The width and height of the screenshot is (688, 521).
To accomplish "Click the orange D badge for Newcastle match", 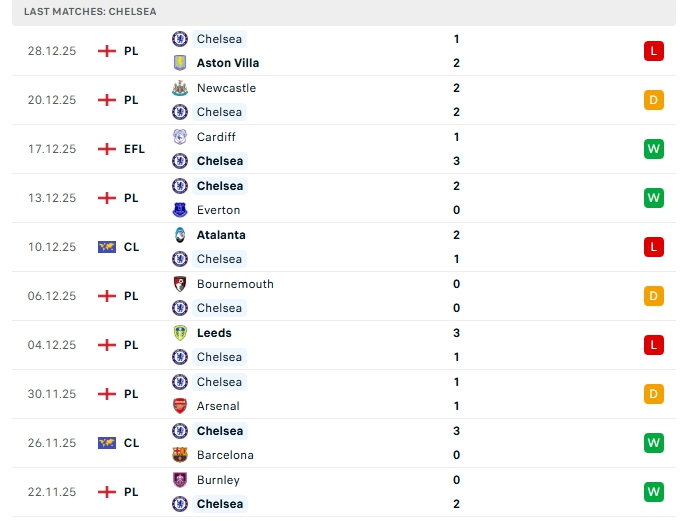I will (x=654, y=100).
